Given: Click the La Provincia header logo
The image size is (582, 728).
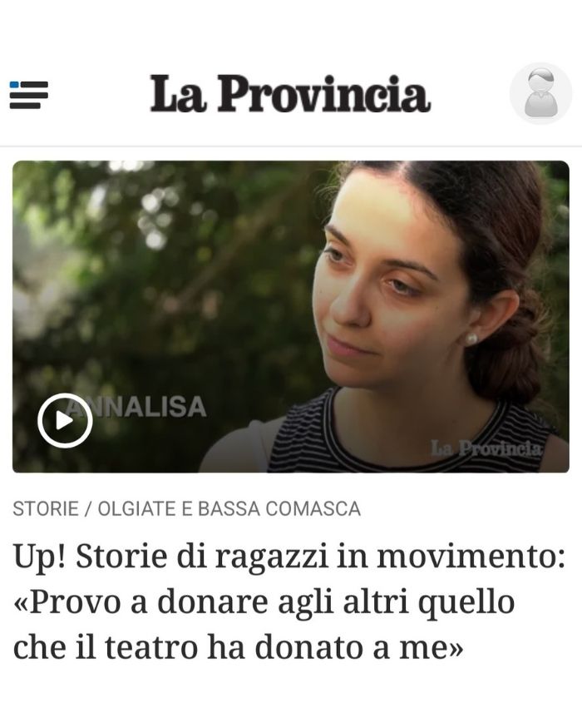Looking at the screenshot, I should click(x=290, y=94).
